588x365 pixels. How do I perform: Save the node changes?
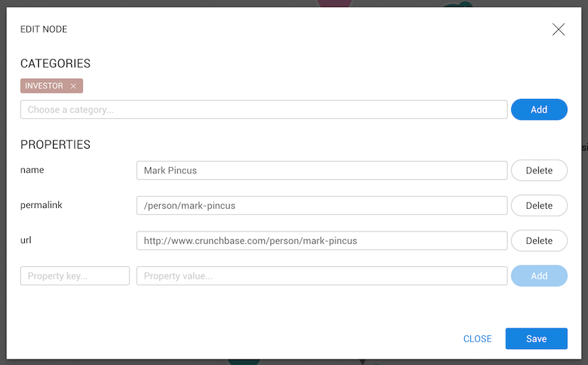(536, 339)
